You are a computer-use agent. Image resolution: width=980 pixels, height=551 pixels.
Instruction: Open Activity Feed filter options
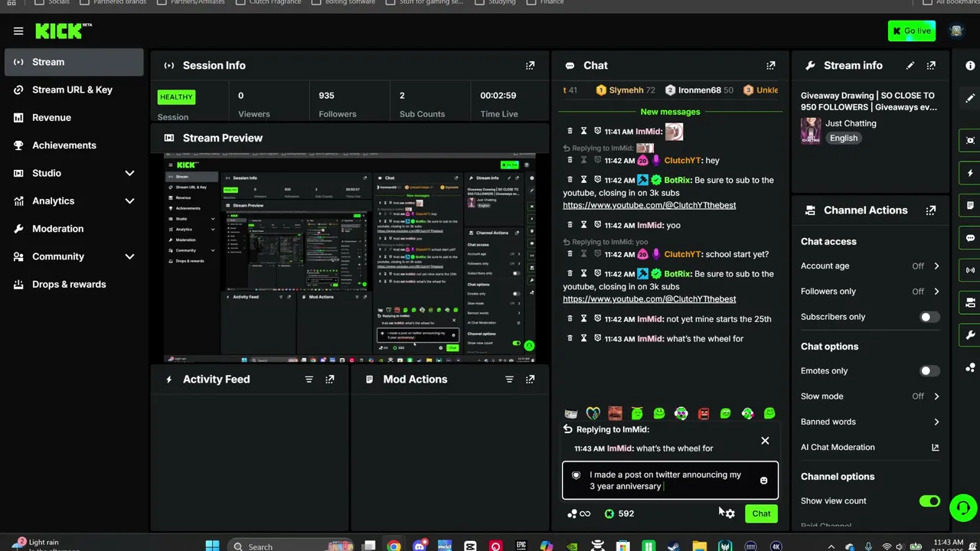[309, 380]
